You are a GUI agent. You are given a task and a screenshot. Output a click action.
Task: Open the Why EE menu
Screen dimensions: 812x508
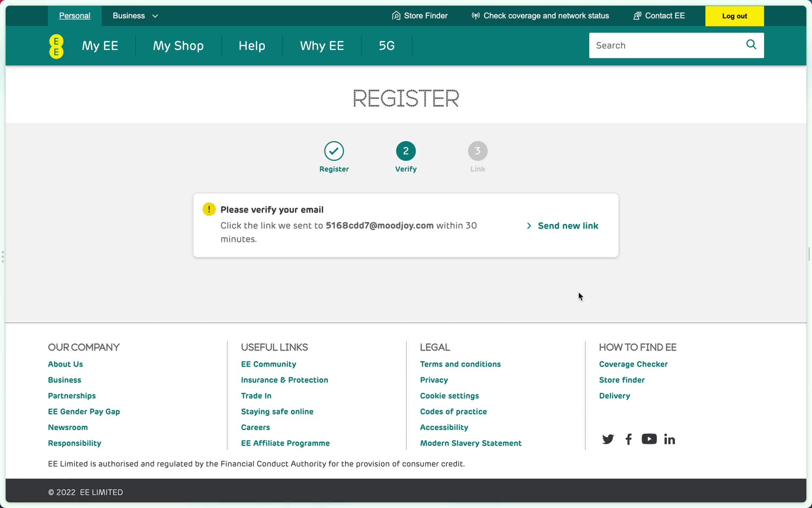tap(322, 46)
